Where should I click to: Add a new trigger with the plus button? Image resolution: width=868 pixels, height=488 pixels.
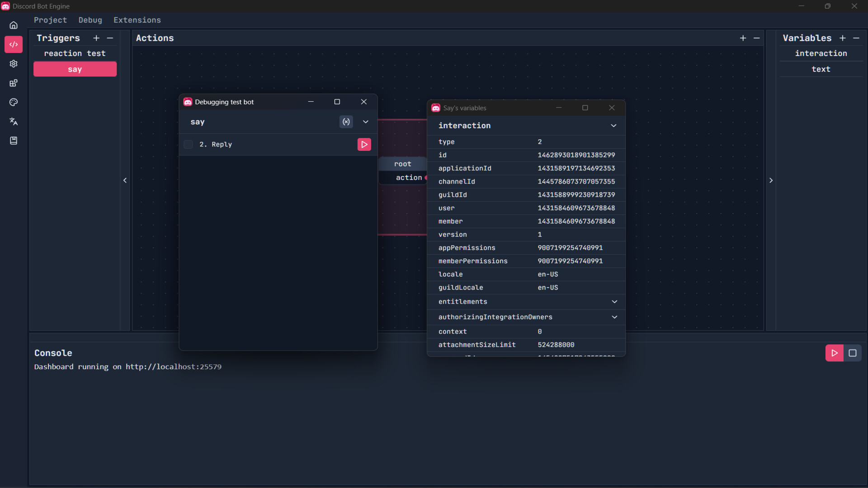pos(96,38)
